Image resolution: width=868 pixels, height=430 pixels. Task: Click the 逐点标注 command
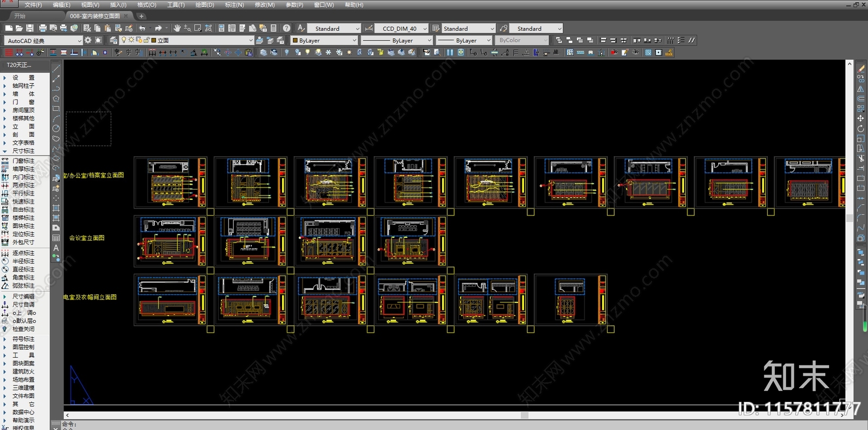[x=23, y=253]
